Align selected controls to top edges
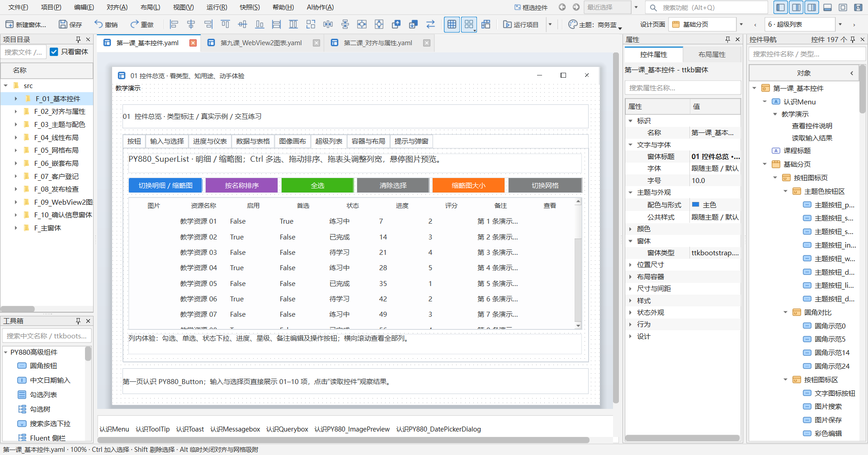The width and height of the screenshot is (868, 455). coord(225,24)
